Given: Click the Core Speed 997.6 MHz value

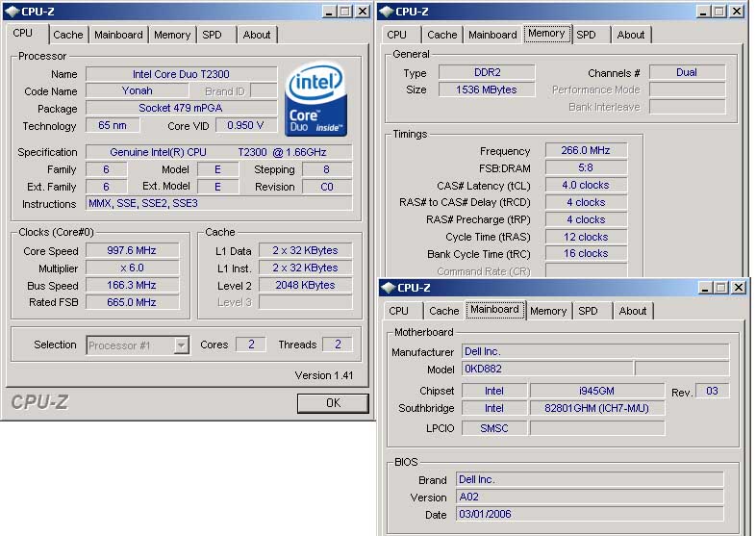Looking at the screenshot, I should click(132, 250).
